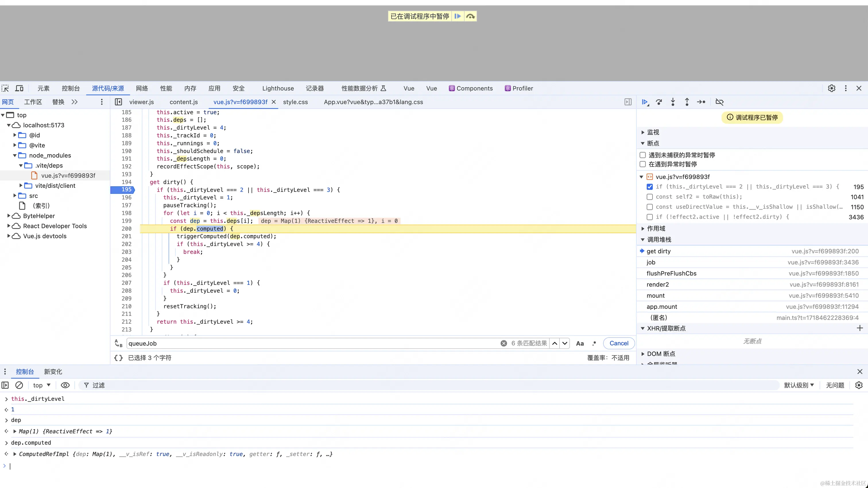Click the inspect element picker icon
This screenshot has height=488, width=868.
tap(5, 88)
